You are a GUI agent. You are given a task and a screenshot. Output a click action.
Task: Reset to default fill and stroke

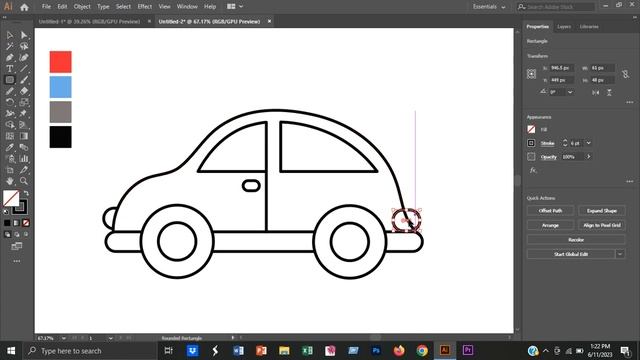pyautogui.click(x=6, y=212)
